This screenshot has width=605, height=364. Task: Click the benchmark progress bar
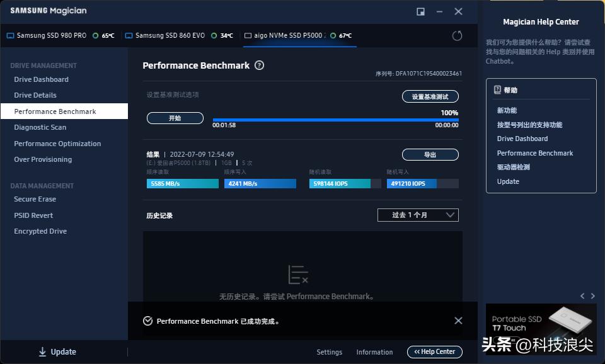point(335,120)
